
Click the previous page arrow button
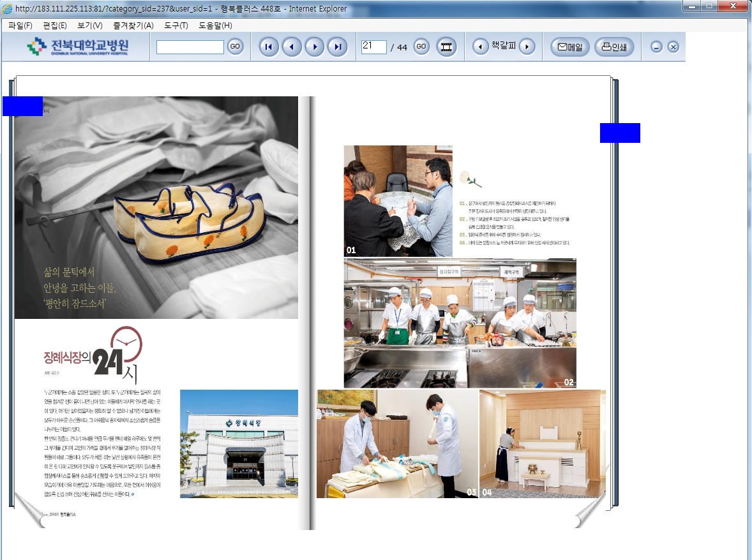(292, 47)
